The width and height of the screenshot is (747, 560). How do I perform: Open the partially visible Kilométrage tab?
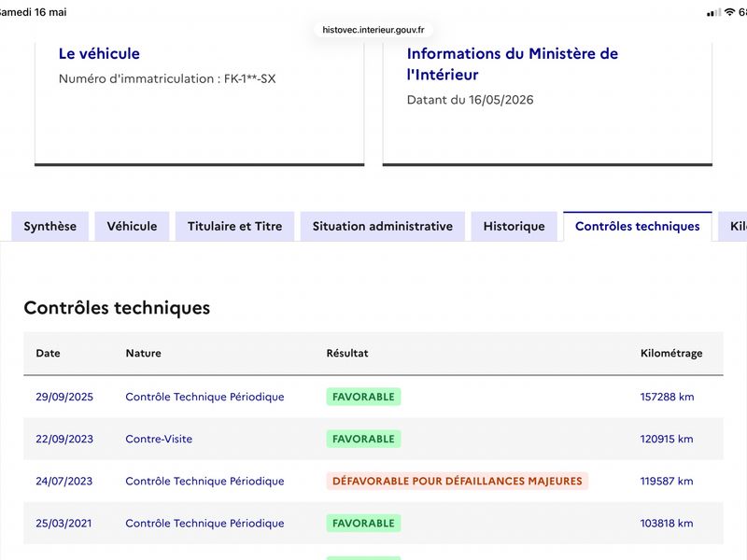coord(734,226)
